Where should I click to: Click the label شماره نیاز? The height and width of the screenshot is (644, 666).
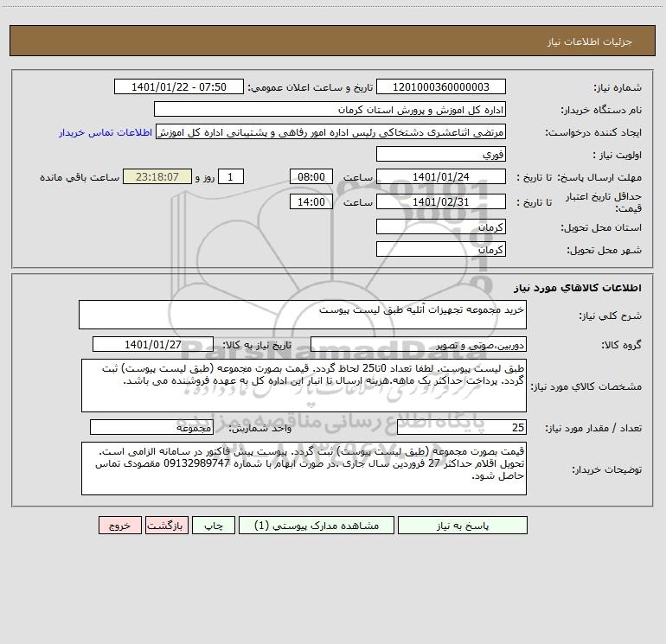point(618,88)
